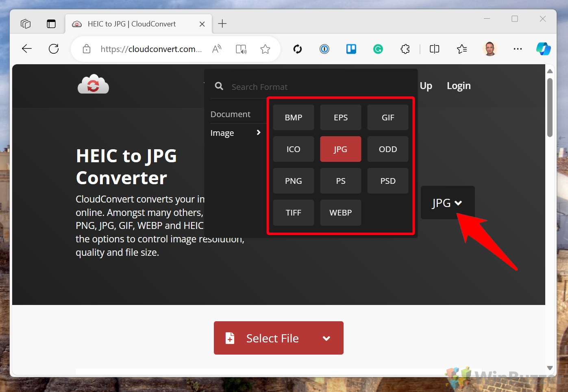Click the Read aloud icon in the address bar
This screenshot has width=568, height=392.
(217, 49)
